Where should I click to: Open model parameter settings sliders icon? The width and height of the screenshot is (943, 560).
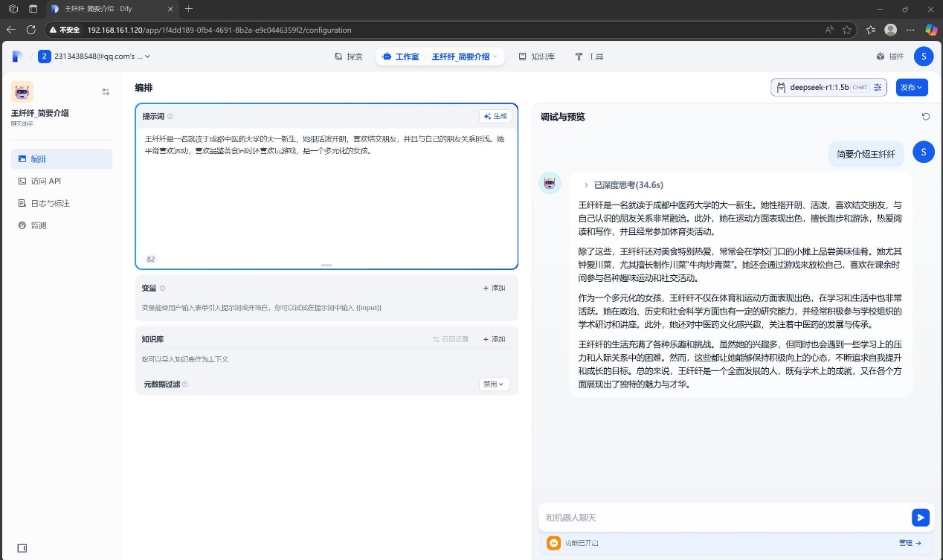[878, 88]
